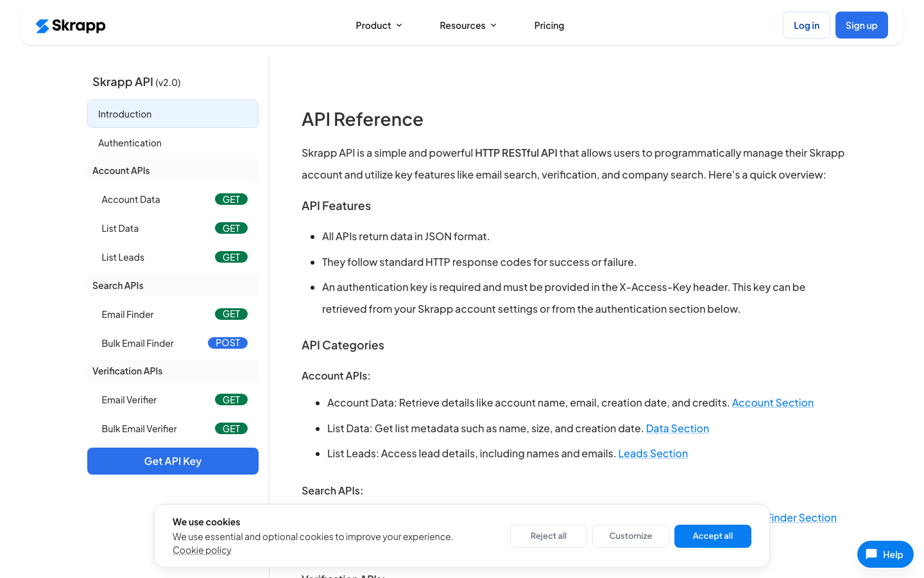Follow the Account Section link

(773, 403)
